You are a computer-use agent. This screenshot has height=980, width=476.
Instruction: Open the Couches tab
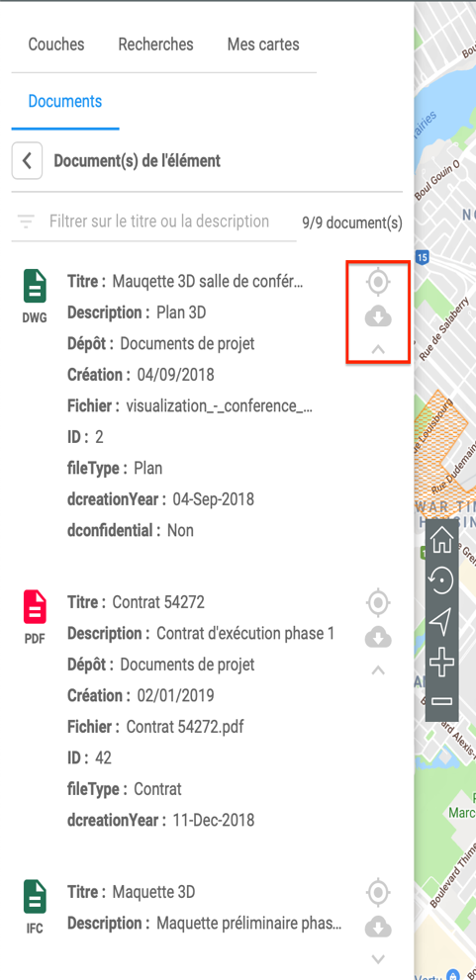coord(56,45)
